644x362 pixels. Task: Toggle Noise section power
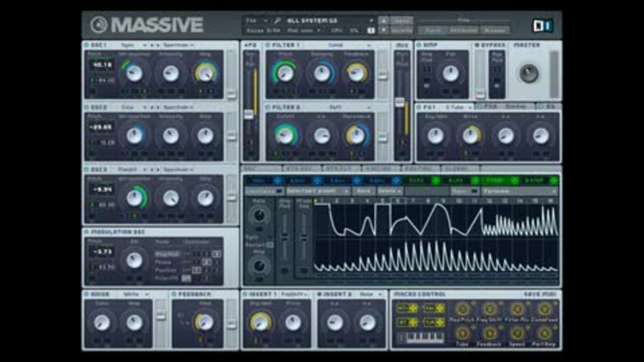87,294
